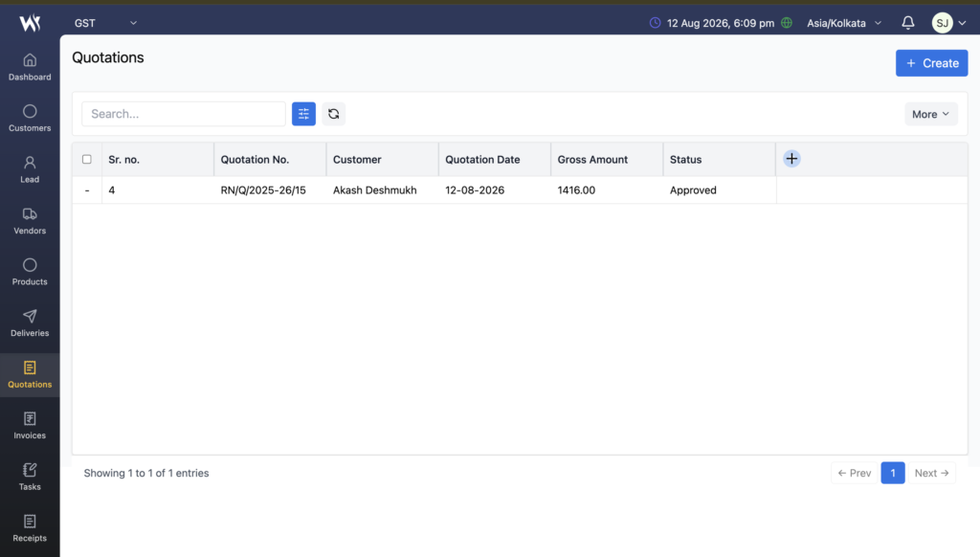
Task: Click into the Search field
Action: click(x=184, y=114)
